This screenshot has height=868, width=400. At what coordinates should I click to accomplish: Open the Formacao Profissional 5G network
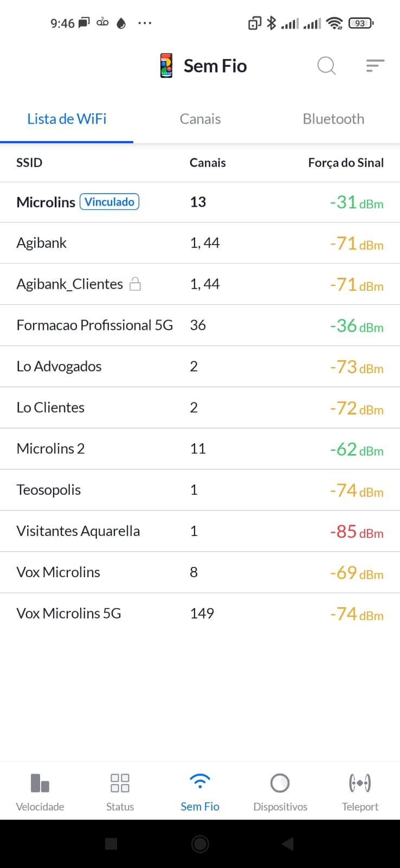(x=95, y=325)
